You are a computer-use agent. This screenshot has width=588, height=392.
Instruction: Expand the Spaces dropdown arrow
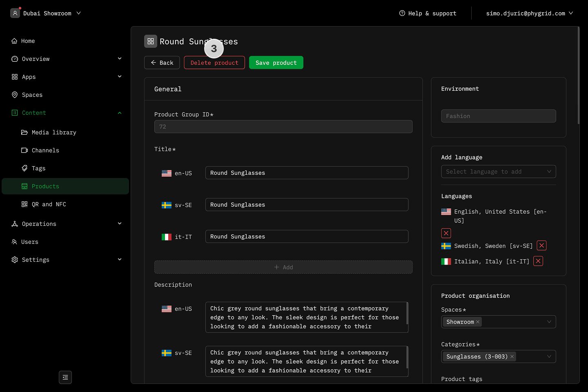pyautogui.click(x=549, y=322)
